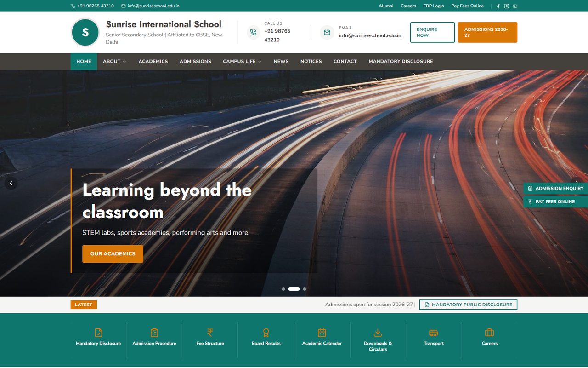
Task: Go to the News nav item
Action: coord(281,61)
